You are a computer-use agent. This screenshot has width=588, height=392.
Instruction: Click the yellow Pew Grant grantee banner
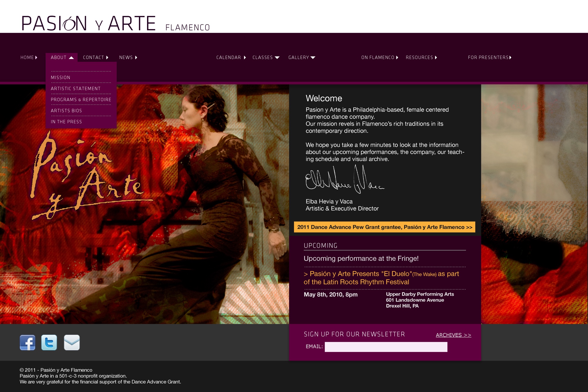(385, 227)
